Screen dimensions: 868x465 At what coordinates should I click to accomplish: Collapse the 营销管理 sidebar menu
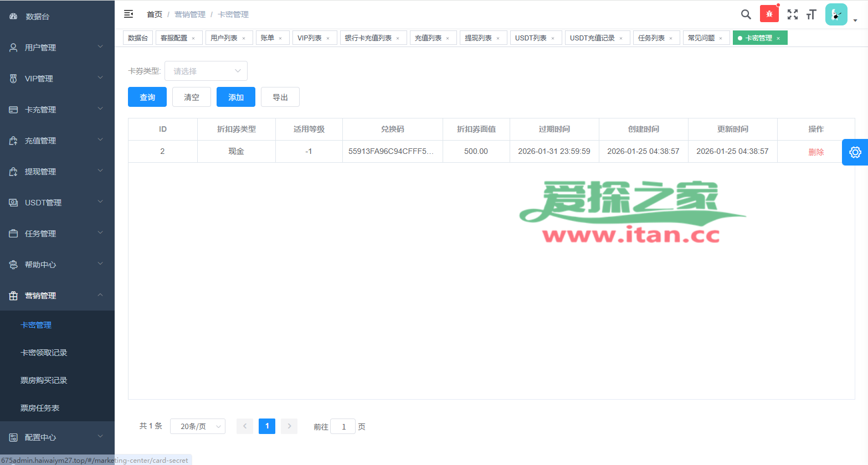pyautogui.click(x=57, y=296)
